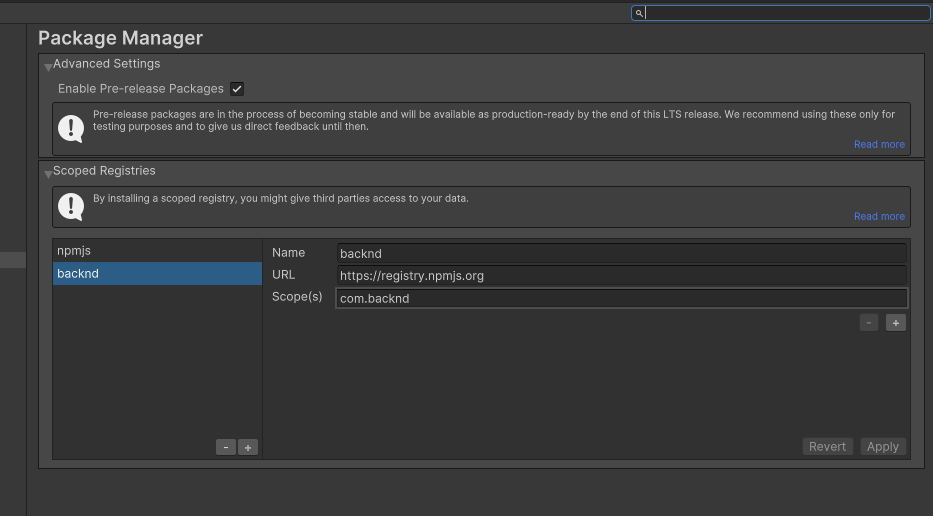Click into the Name field containing backnd
Viewport: 933px width, 516px height.
click(x=620, y=254)
